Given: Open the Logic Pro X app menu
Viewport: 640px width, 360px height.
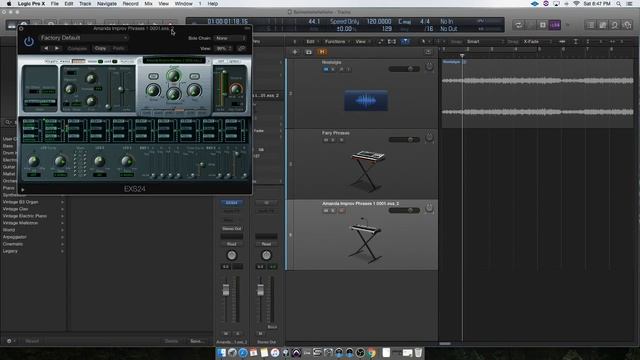Looking at the screenshot, I should [31, 4].
